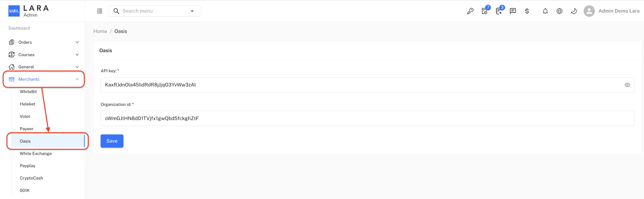The image size is (644, 199).
Task: Select WhiteBit in the Merchants submenu
Action: click(x=28, y=92)
